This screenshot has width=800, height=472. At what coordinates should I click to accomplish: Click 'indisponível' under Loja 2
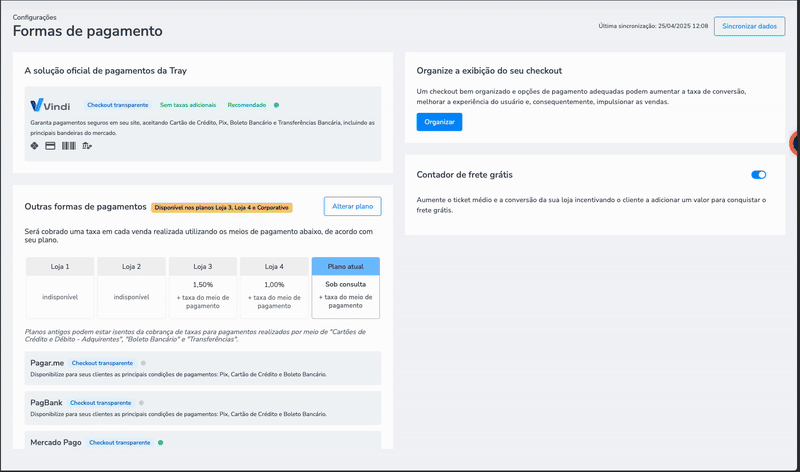coord(132,297)
